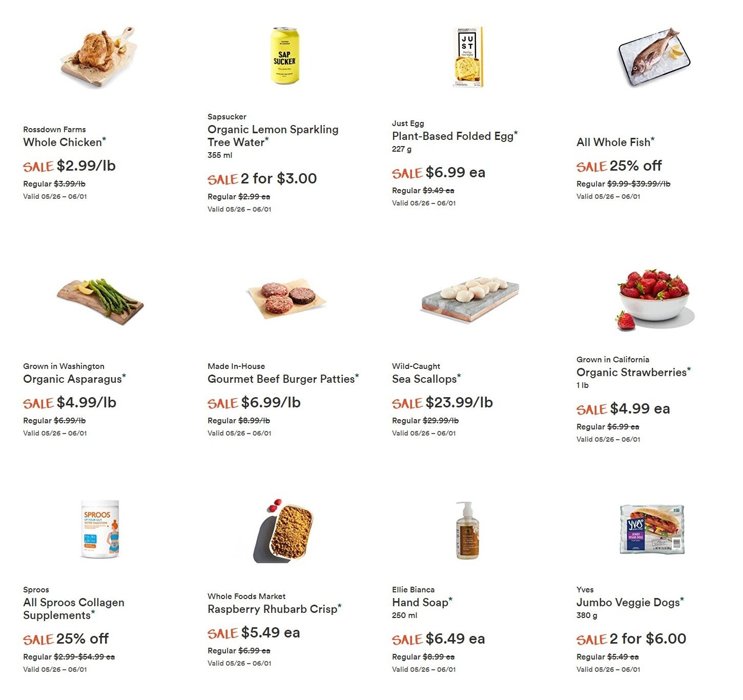This screenshot has height=700, width=743.
Task: Click the Whole Chicken product image
Action: (x=99, y=57)
